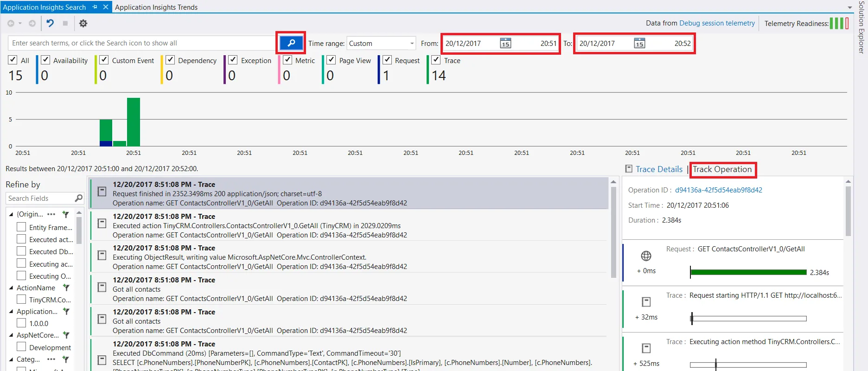
Task: Click the back navigation arrow icon
Action: tap(11, 23)
